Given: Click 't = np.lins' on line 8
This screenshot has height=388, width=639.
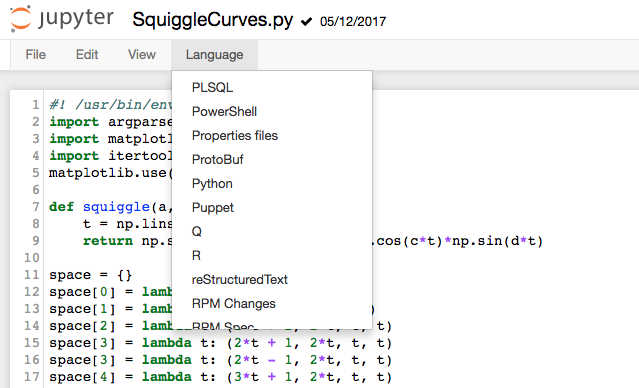Looking at the screenshot, I should pos(127,224).
